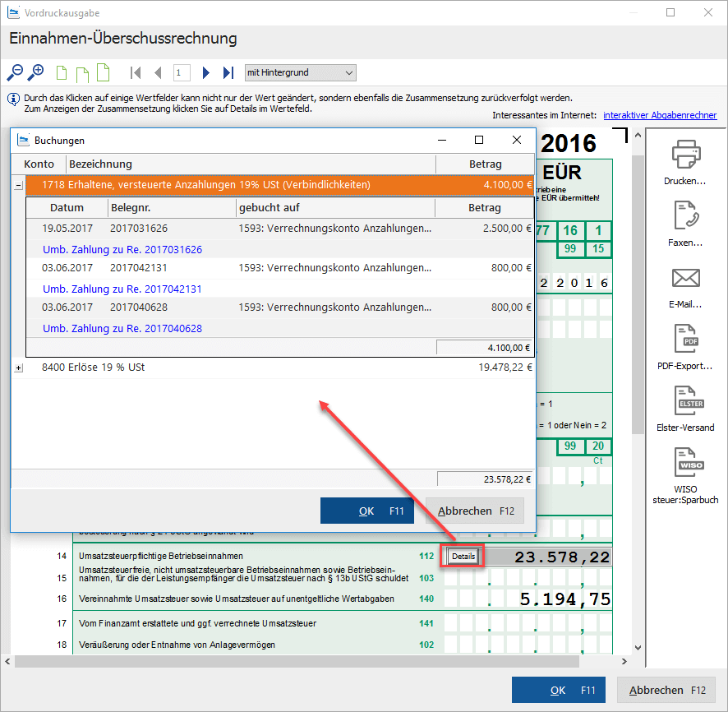Click the horizontal scrollbar left arrow
Viewport: 728px width, 712px height.
pyautogui.click(x=8, y=661)
